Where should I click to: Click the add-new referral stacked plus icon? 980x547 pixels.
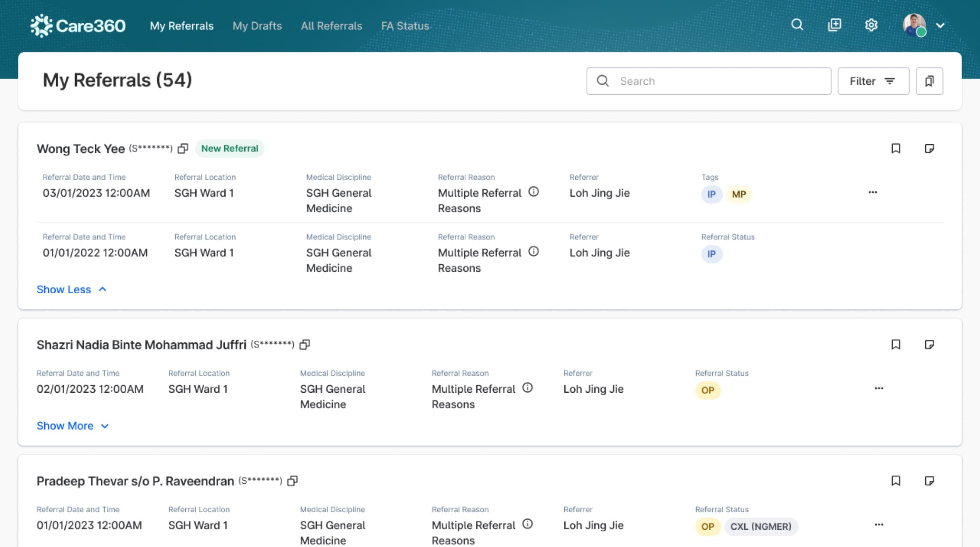tap(834, 25)
